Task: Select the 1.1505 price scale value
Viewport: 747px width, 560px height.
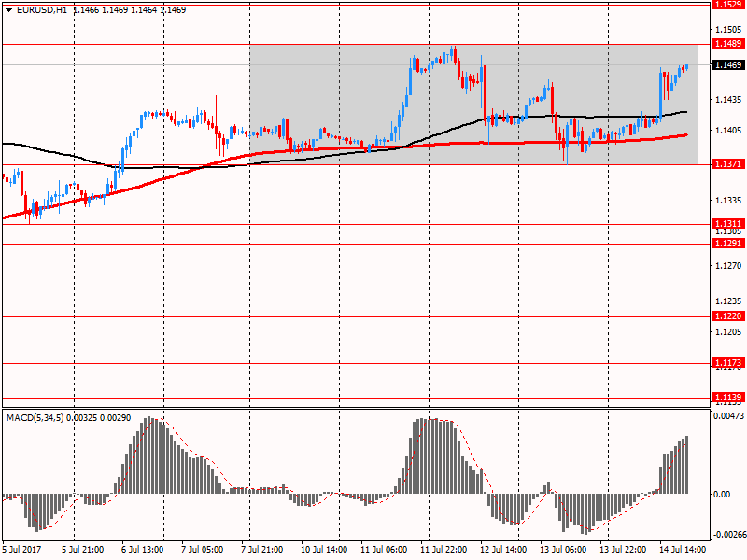Action: point(728,30)
